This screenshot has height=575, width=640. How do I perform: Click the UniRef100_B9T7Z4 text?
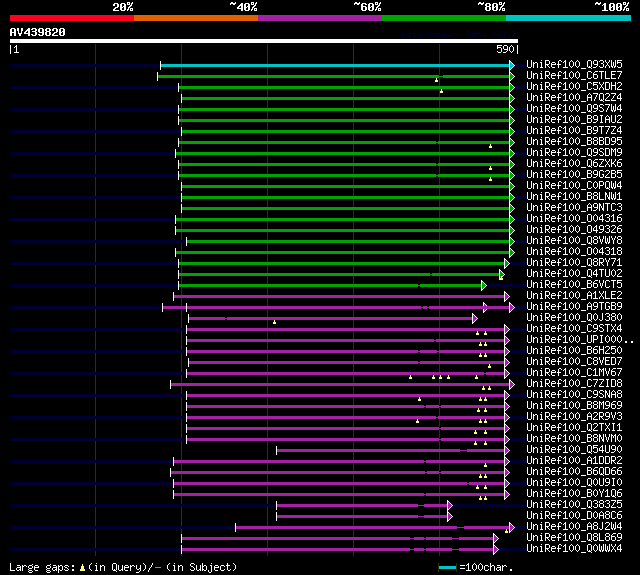(574, 131)
